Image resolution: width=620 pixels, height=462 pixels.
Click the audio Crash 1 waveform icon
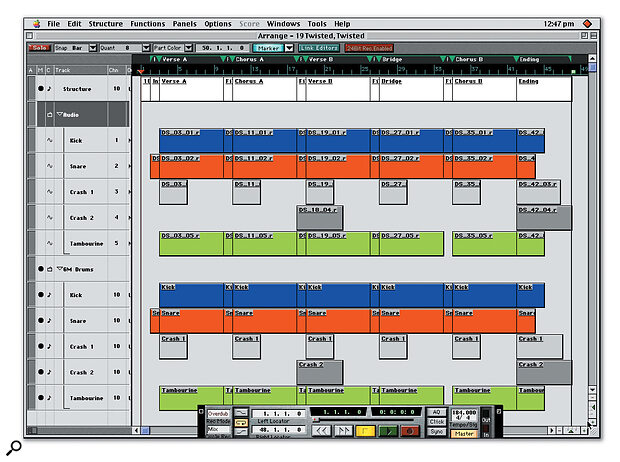point(50,191)
